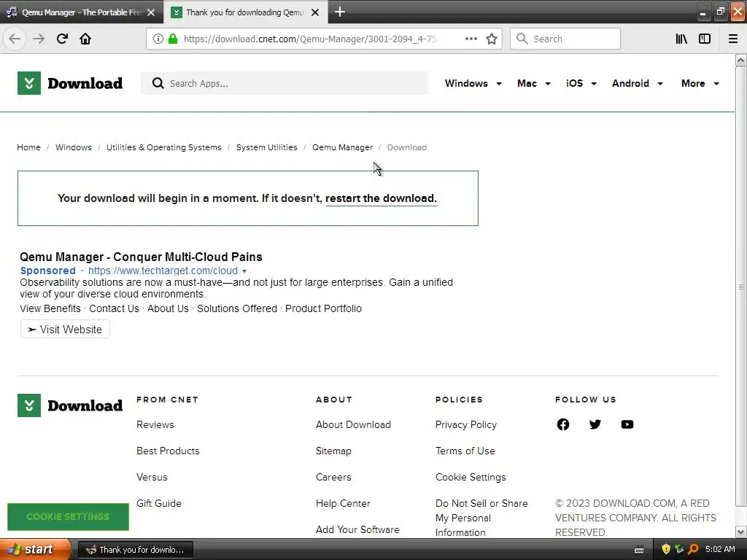Click the restart the download link
Screen dimensions: 747x560
(381, 198)
